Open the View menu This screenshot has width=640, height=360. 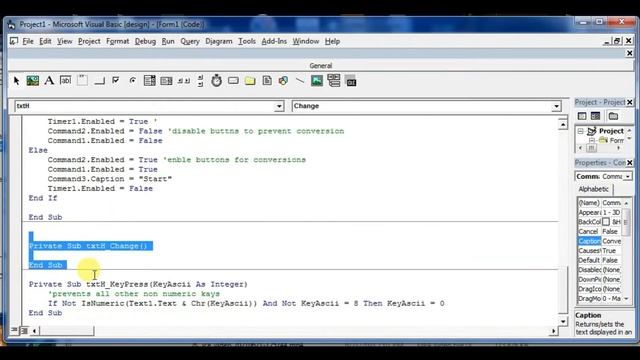[64, 41]
